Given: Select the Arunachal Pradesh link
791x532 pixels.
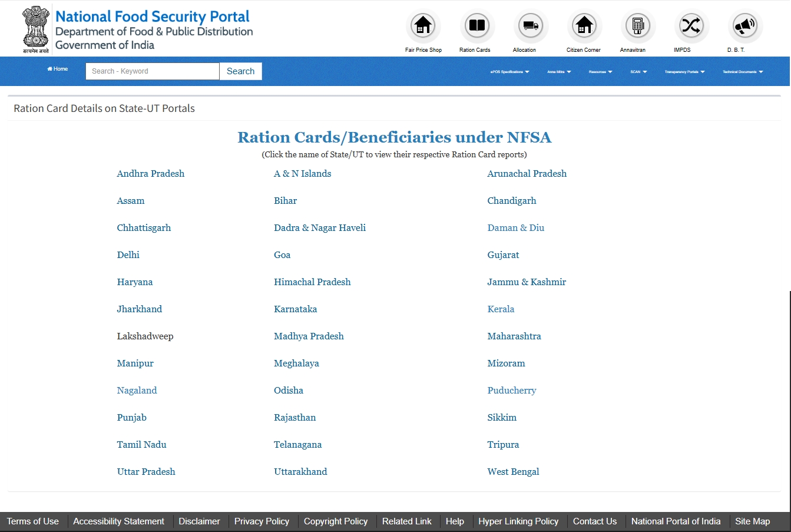Looking at the screenshot, I should [x=527, y=174].
